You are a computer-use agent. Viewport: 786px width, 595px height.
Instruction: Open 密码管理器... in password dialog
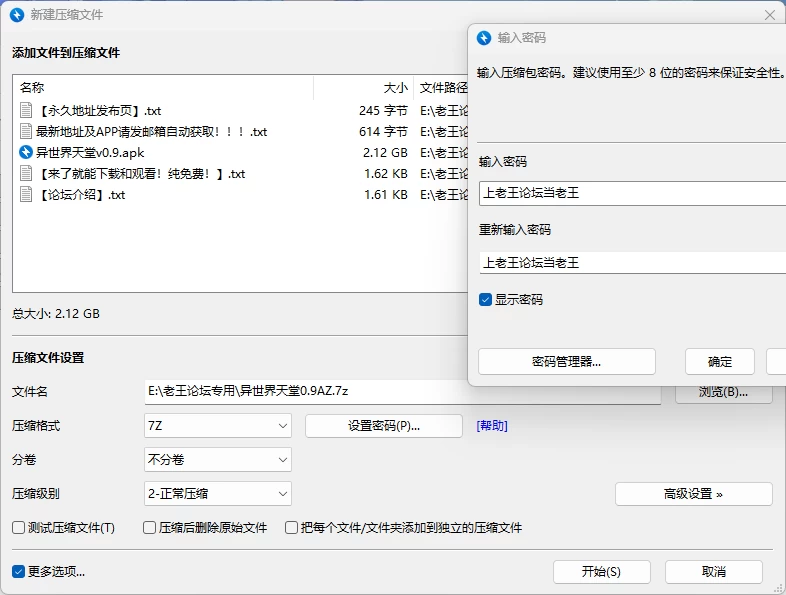click(567, 361)
